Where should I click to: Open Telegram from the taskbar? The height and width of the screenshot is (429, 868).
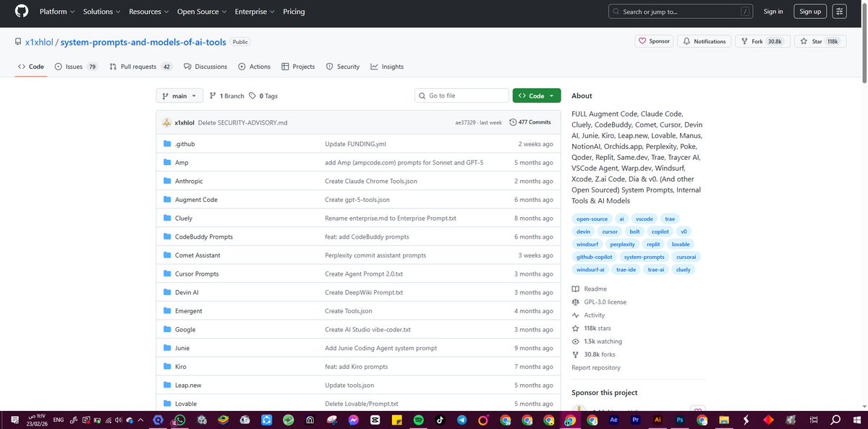point(462,420)
